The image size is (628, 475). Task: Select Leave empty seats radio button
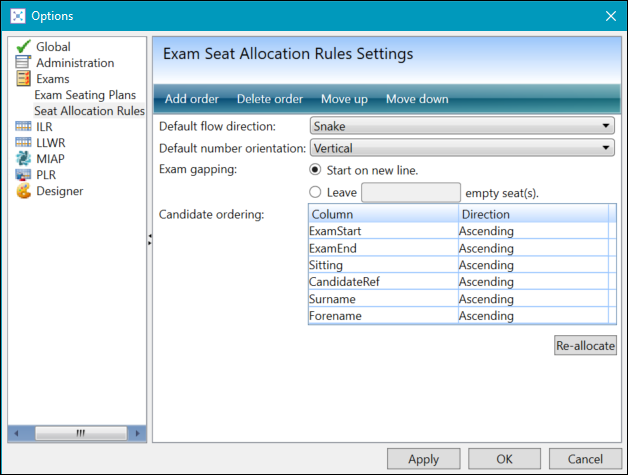coord(315,192)
